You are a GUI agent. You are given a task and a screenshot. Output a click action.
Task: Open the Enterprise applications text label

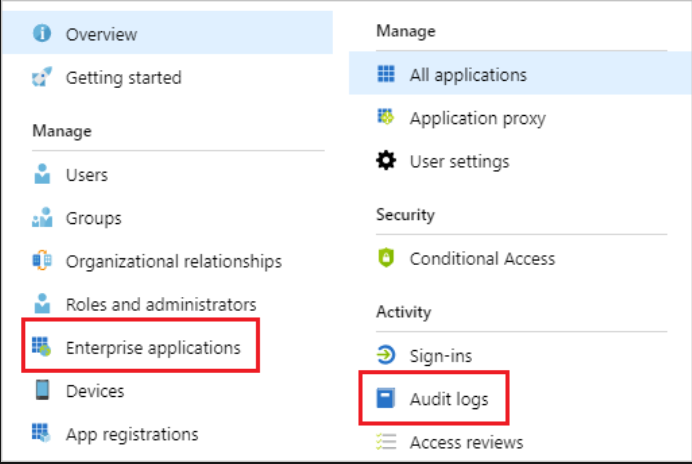[x=153, y=348]
